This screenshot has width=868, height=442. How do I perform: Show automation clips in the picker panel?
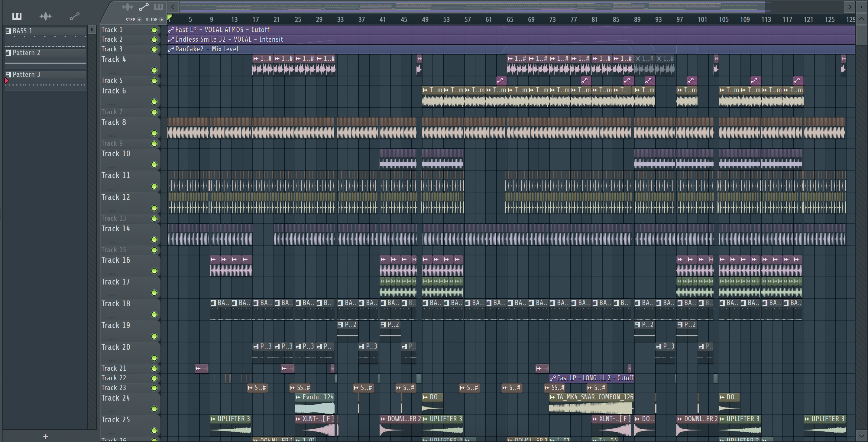pos(74,16)
